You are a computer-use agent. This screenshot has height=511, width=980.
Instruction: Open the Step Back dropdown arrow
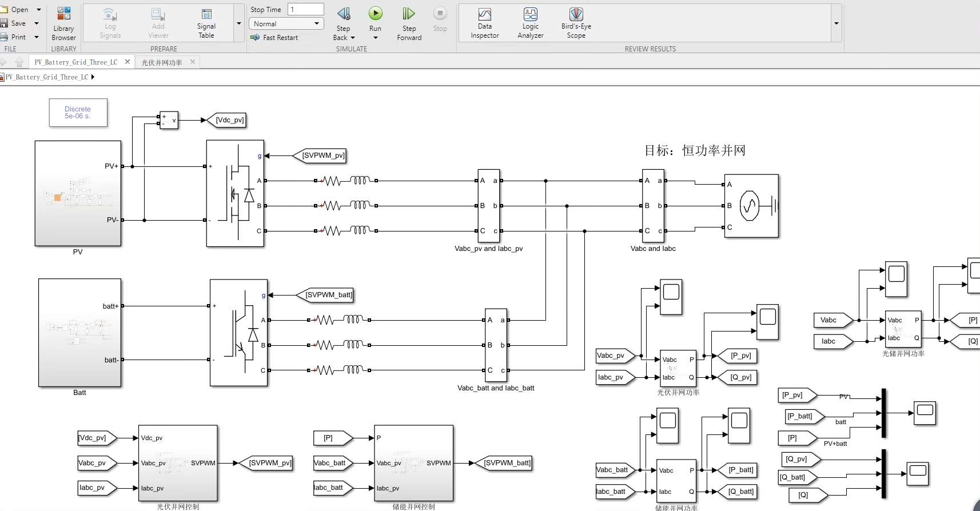click(352, 38)
